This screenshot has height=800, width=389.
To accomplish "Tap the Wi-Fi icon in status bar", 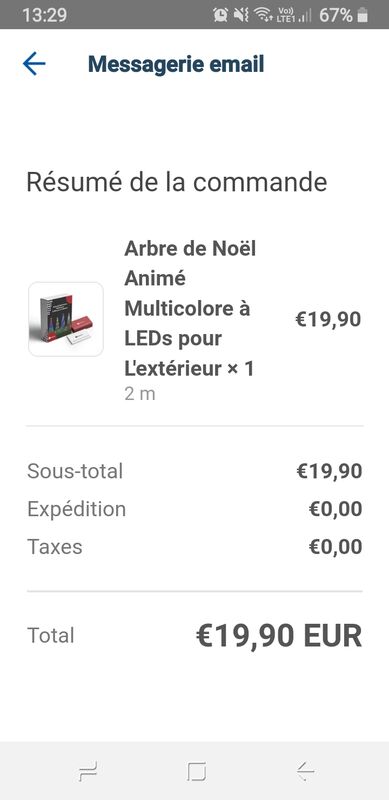I will pos(263,15).
